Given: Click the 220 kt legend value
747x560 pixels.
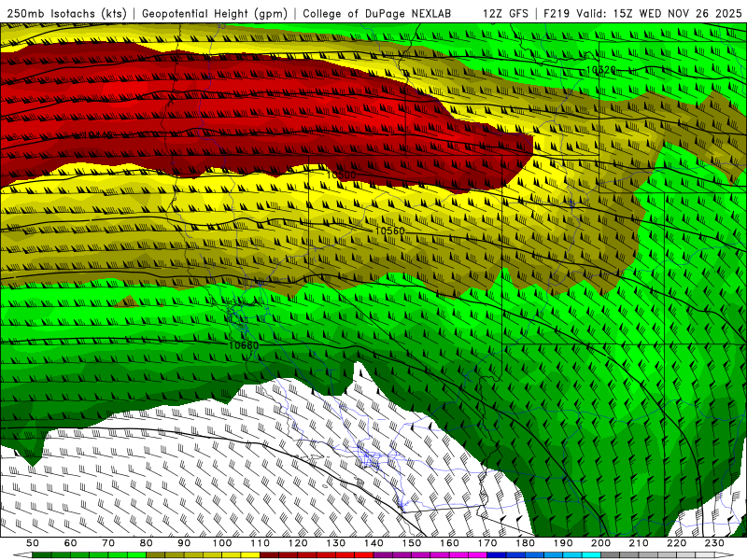Looking at the screenshot, I should (676, 543).
